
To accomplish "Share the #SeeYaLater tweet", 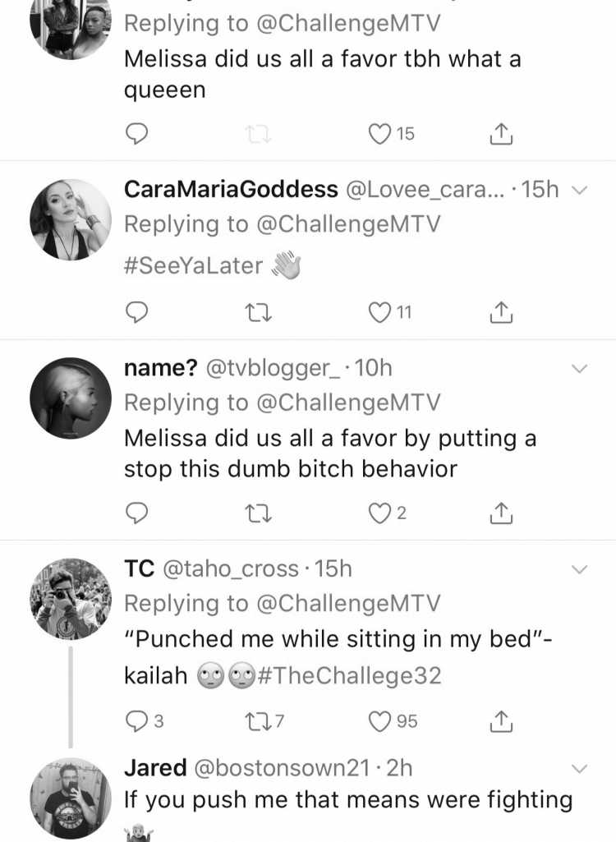I will (x=500, y=312).
